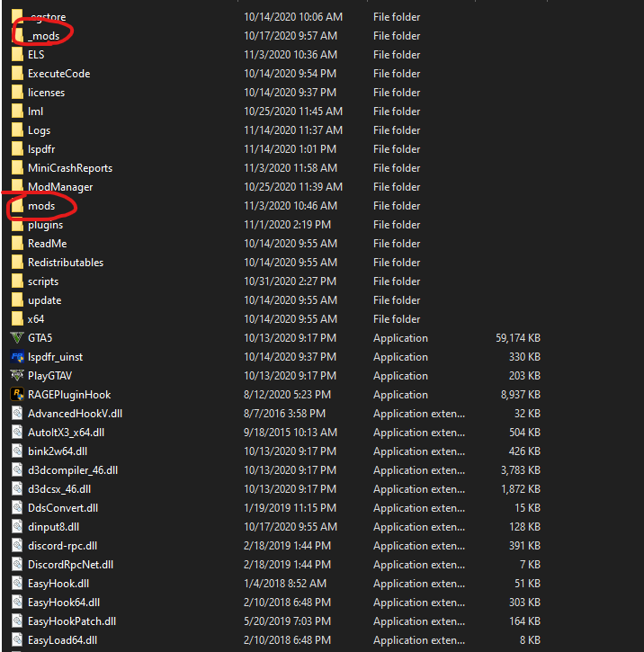
Task: Click the RAGEPluginHook application icon
Action: (17, 395)
